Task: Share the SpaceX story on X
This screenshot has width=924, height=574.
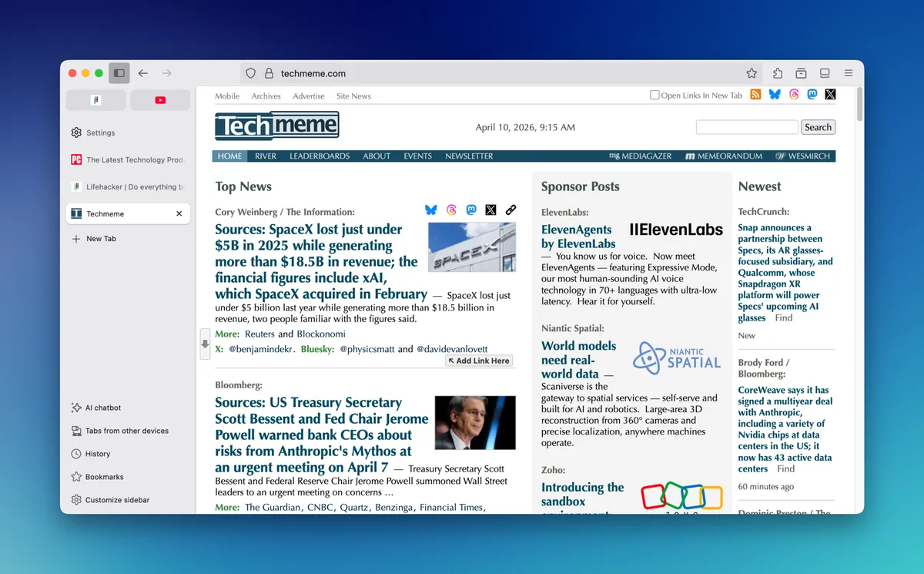Action: 491,210
